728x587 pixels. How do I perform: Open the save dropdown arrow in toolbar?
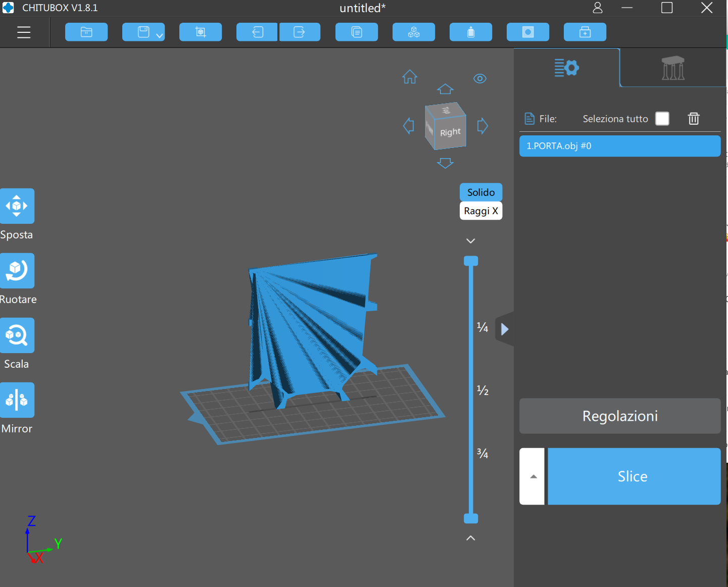[x=160, y=35]
